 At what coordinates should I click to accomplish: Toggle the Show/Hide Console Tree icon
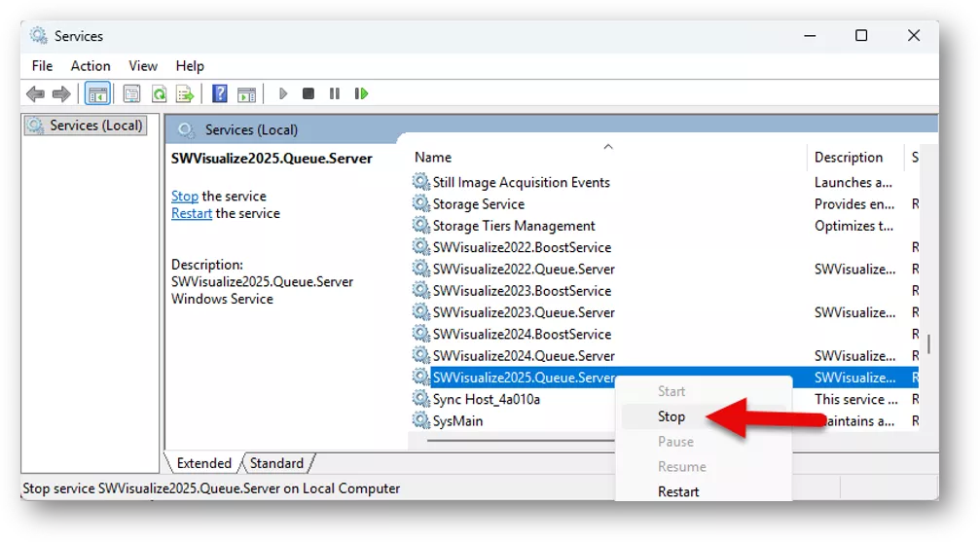tap(97, 93)
